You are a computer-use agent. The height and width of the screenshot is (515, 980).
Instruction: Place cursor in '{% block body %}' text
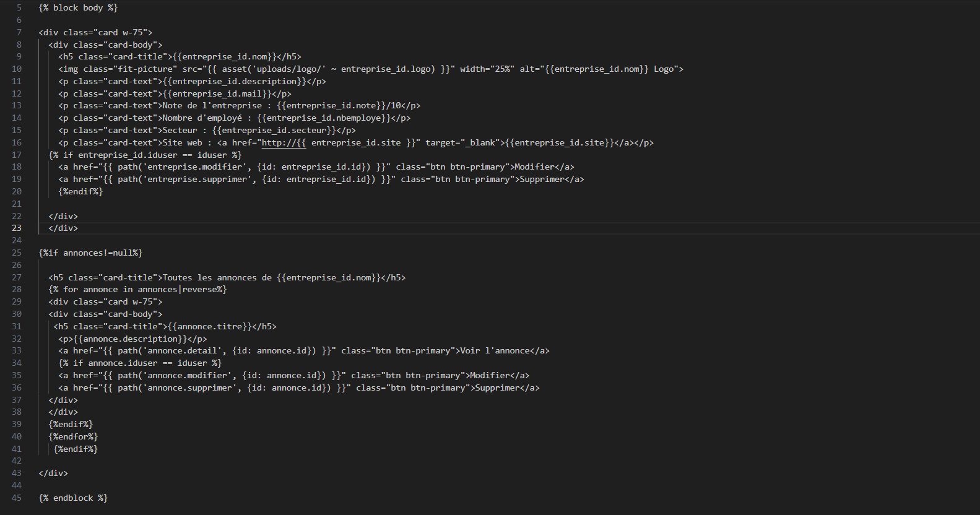pos(78,7)
